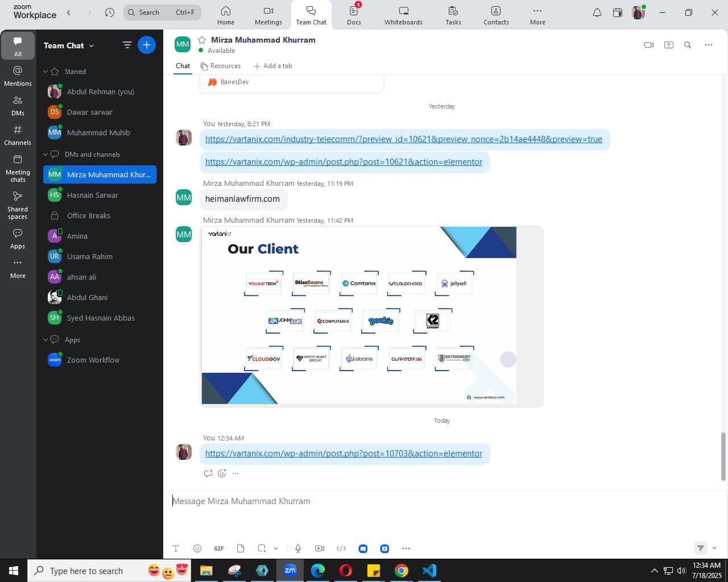This screenshot has height=582, width=728.
Task: Open the calendar icon in top bar
Action: coord(618,13)
